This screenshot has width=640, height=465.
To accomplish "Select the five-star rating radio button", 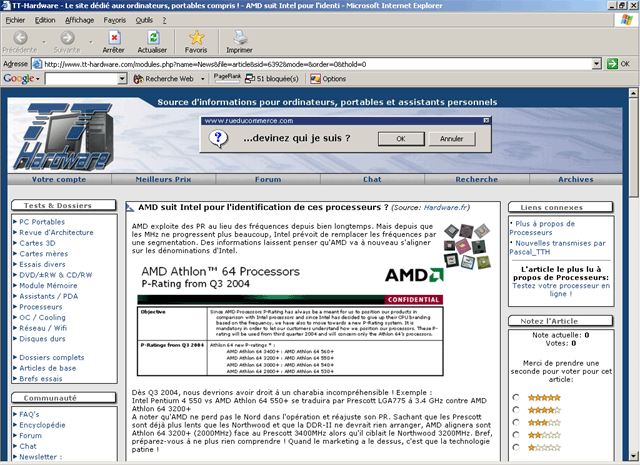I will click(516, 397).
